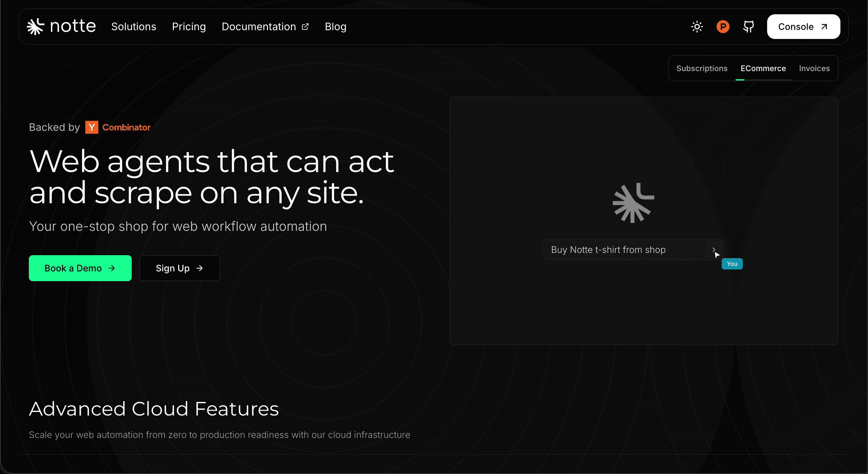Click the Combinator orange text

(x=127, y=127)
